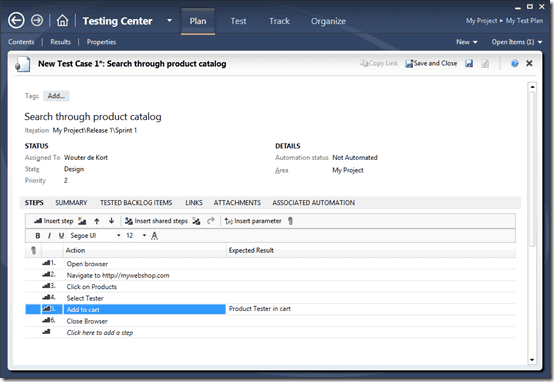Click the test case document icon
This screenshot has width=554, height=382.
click(22, 64)
